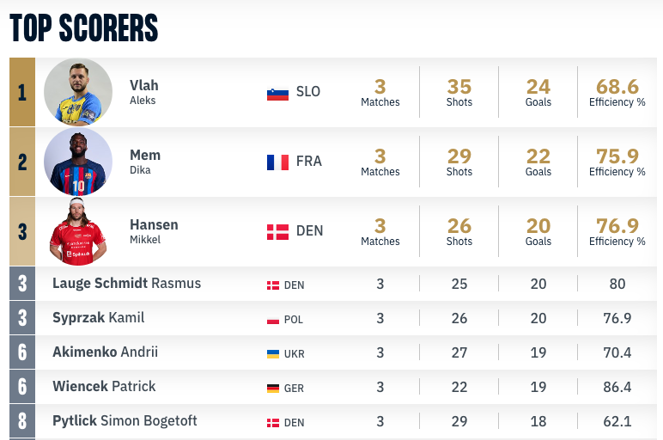Select Hansen Mikkel player name
Screen dimensions: 663x440
pyautogui.click(x=154, y=231)
